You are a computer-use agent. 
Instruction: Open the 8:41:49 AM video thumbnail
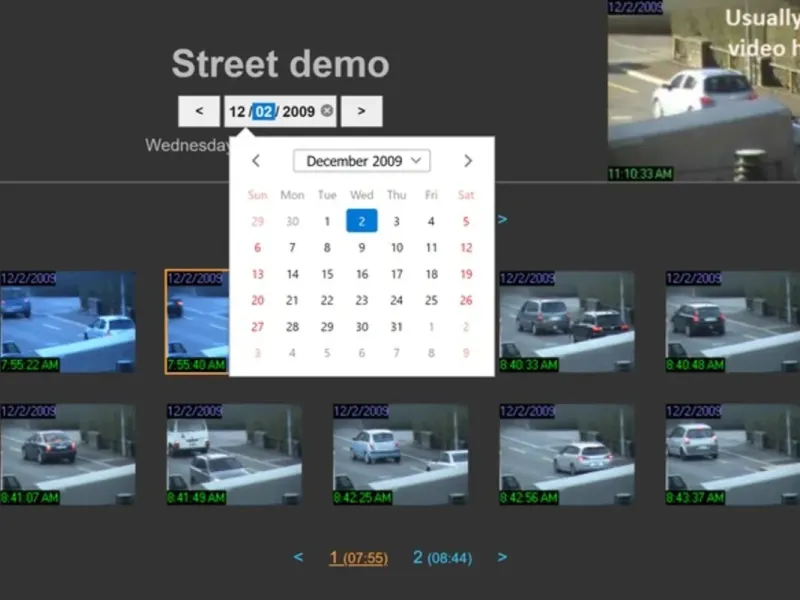234,455
